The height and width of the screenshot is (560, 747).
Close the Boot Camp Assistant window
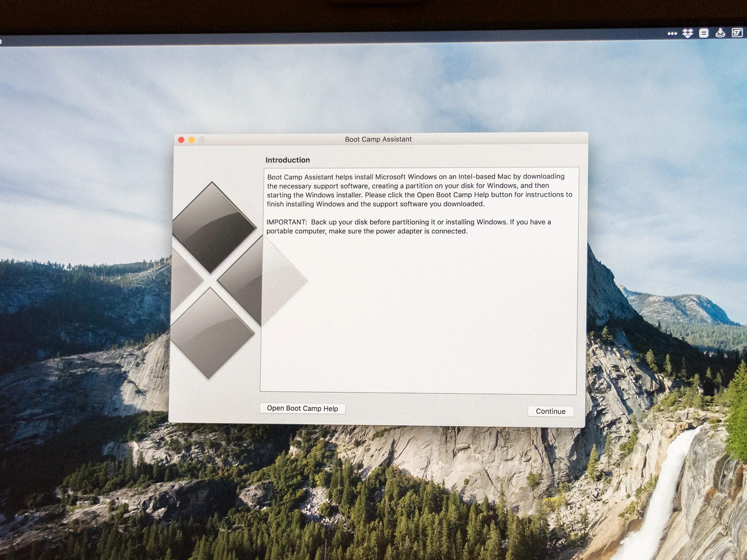tap(181, 140)
